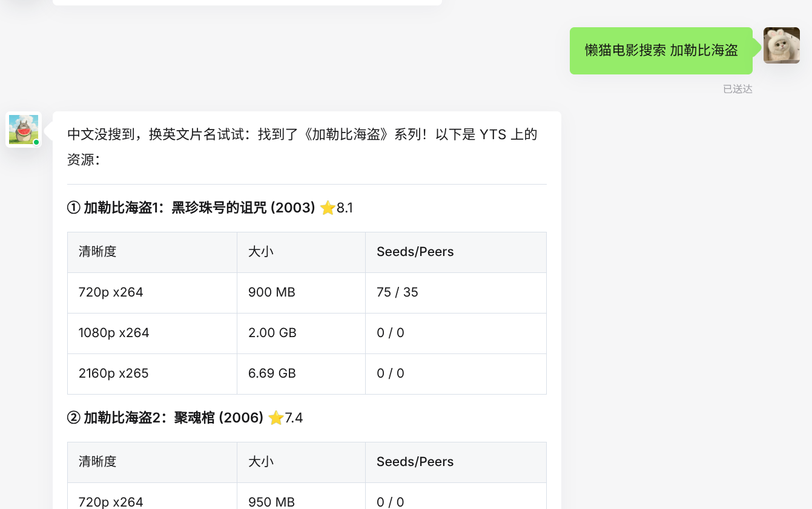Click the green online status dot on bot avatar
This screenshot has height=509, width=812.
[36, 142]
